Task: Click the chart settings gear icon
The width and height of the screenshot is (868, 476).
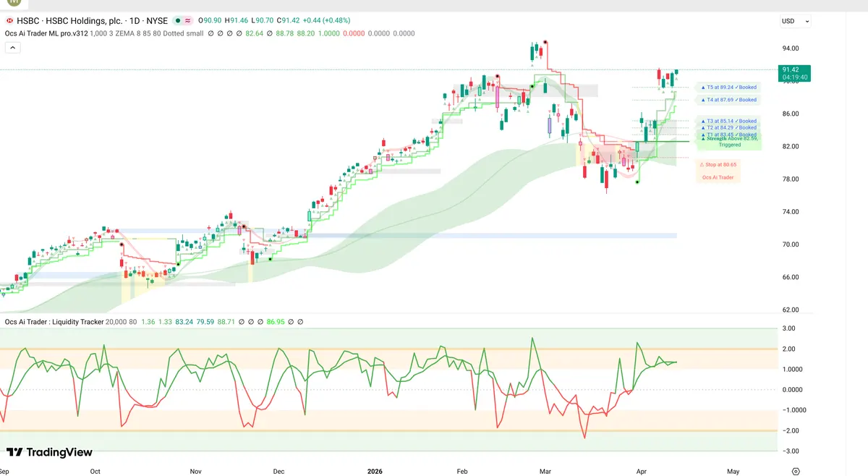Action: coord(796,471)
